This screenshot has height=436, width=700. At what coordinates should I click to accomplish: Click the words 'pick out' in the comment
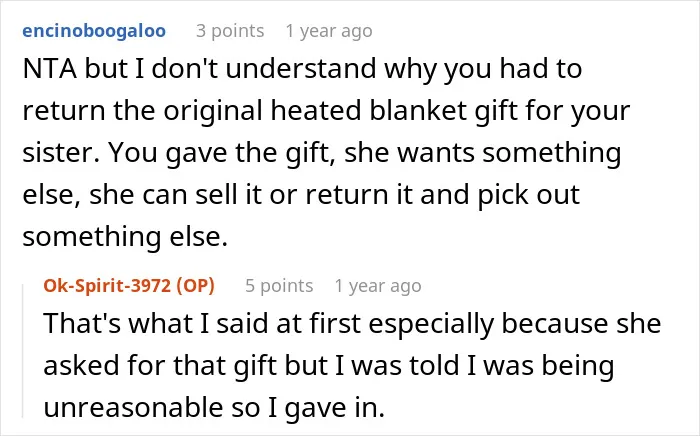[x=529, y=194]
